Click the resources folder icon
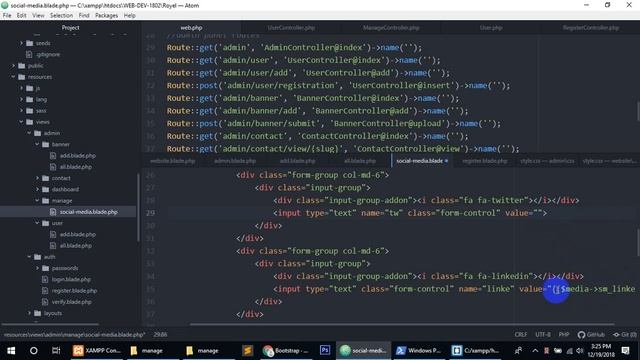Viewport: 640px width, 360px height. click(x=22, y=77)
